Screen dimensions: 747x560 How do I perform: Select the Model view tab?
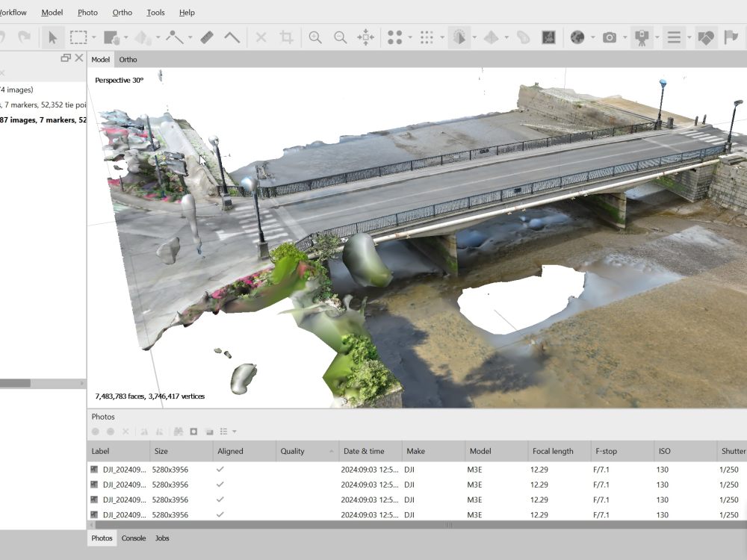point(101,60)
